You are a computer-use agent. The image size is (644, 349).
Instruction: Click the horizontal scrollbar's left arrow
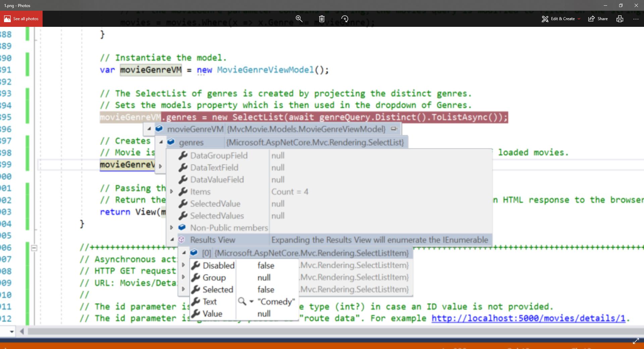(22, 332)
